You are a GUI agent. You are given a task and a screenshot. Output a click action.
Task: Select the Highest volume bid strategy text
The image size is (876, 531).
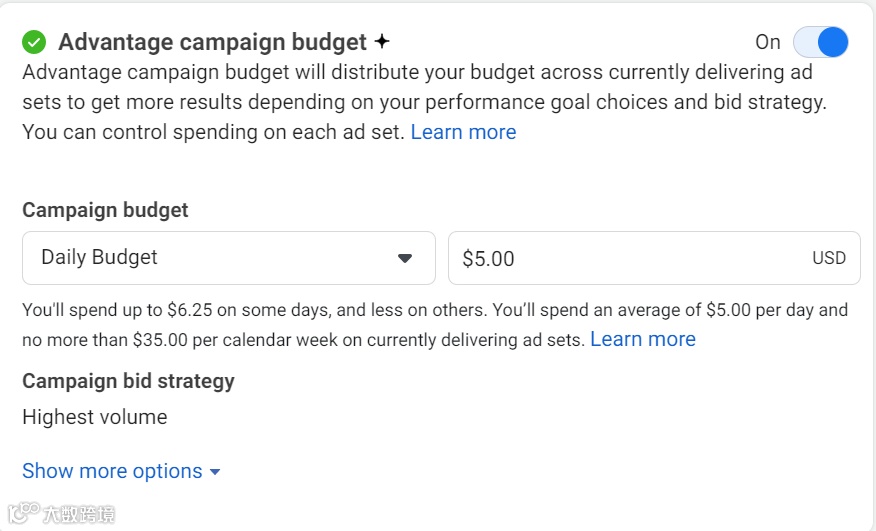pos(95,417)
